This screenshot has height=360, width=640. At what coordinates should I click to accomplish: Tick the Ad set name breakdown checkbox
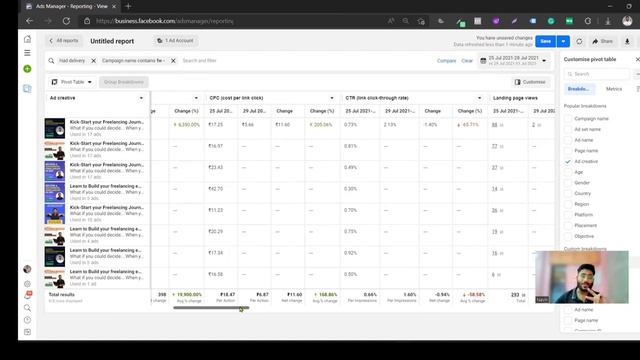pyautogui.click(x=568, y=129)
